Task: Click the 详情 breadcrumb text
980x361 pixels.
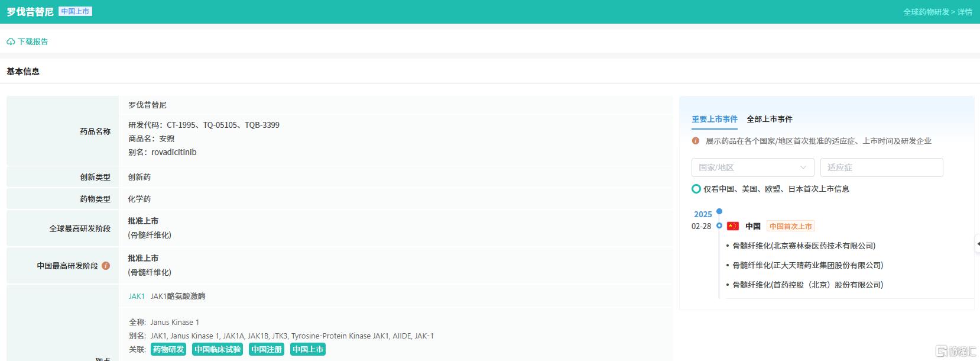Action: (x=965, y=12)
